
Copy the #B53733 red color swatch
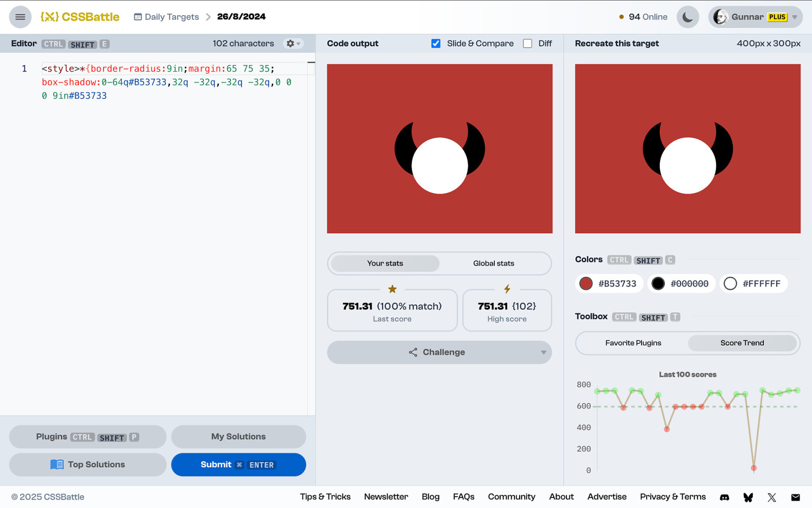point(610,283)
